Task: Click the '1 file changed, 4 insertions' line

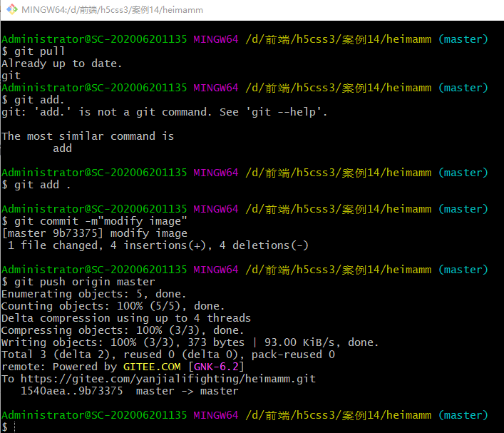Action: (158, 246)
